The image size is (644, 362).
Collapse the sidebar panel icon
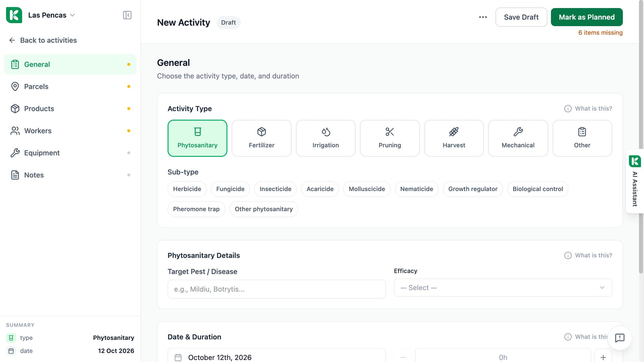pos(127,15)
